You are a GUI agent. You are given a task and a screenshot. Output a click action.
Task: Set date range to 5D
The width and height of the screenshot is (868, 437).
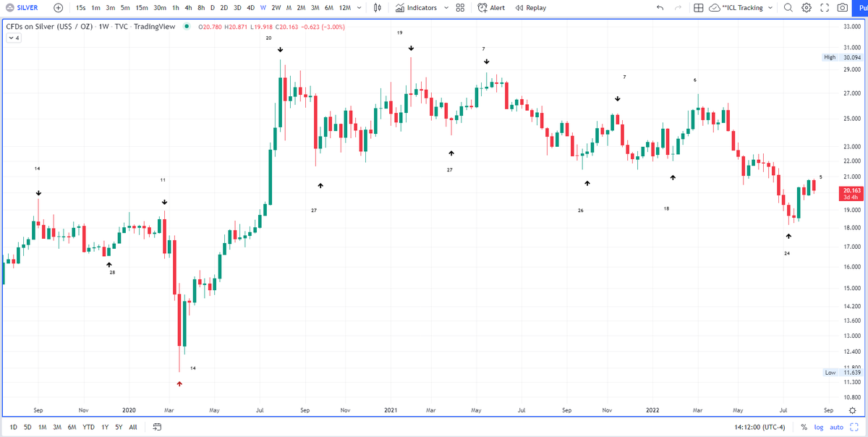tap(27, 427)
